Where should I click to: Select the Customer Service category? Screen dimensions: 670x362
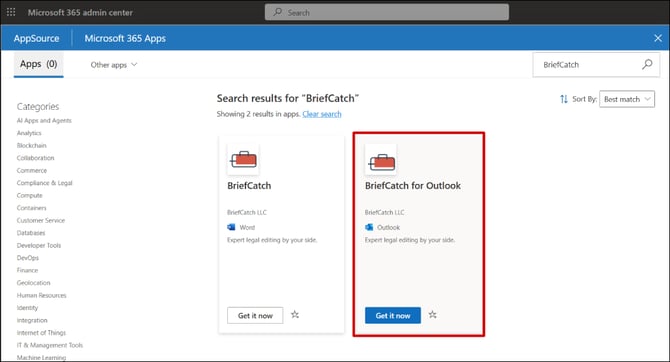41,220
